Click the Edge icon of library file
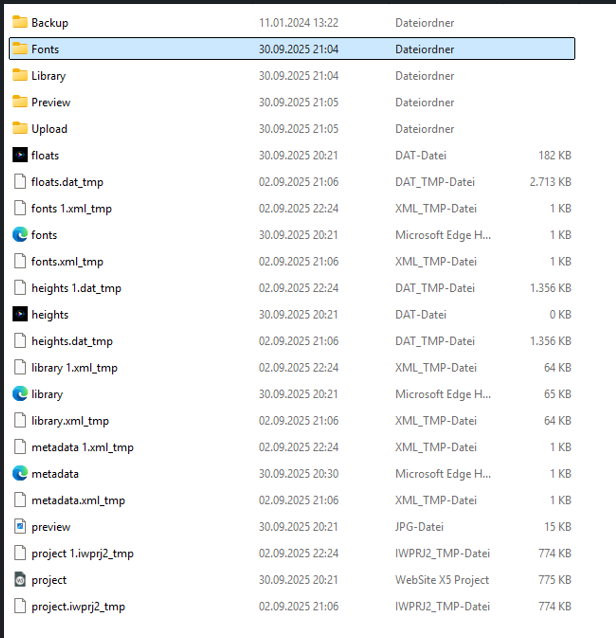 click(x=20, y=394)
